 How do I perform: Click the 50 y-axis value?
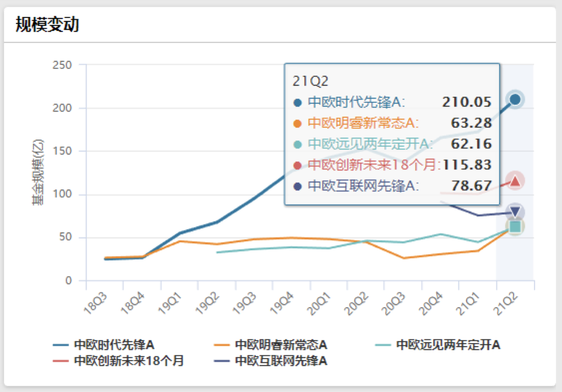pos(66,237)
